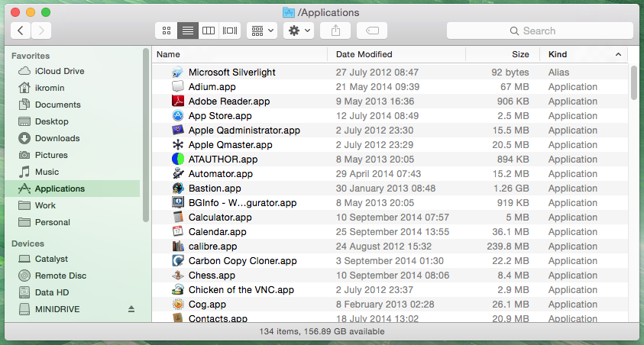Click the file list vertical scrollbar
Screen dimensions: 644x345
pyautogui.click(x=634, y=82)
